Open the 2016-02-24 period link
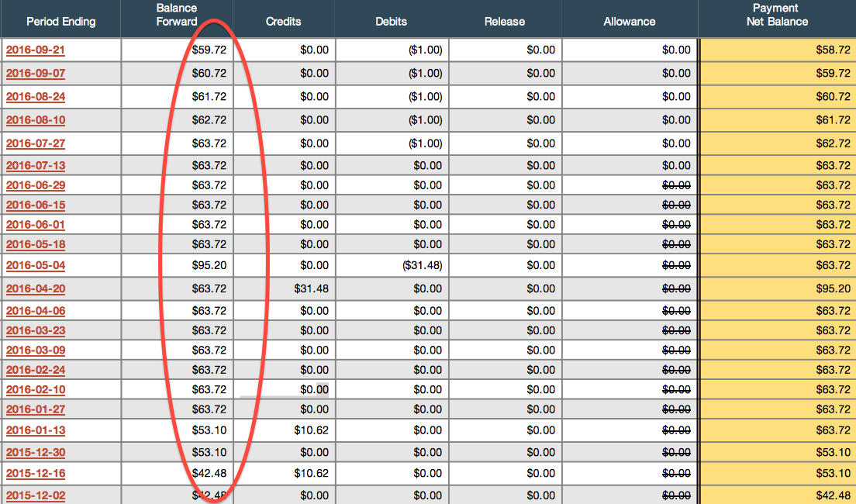856x504 pixels. click(x=36, y=370)
